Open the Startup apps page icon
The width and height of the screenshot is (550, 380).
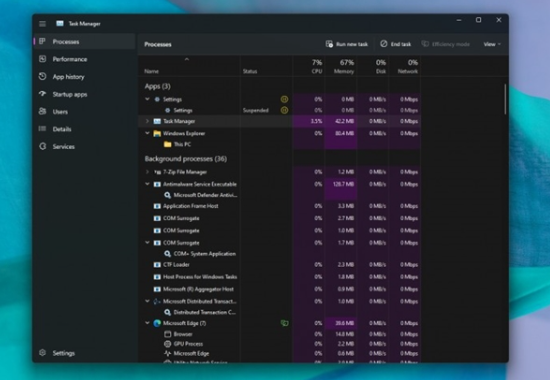click(x=42, y=94)
